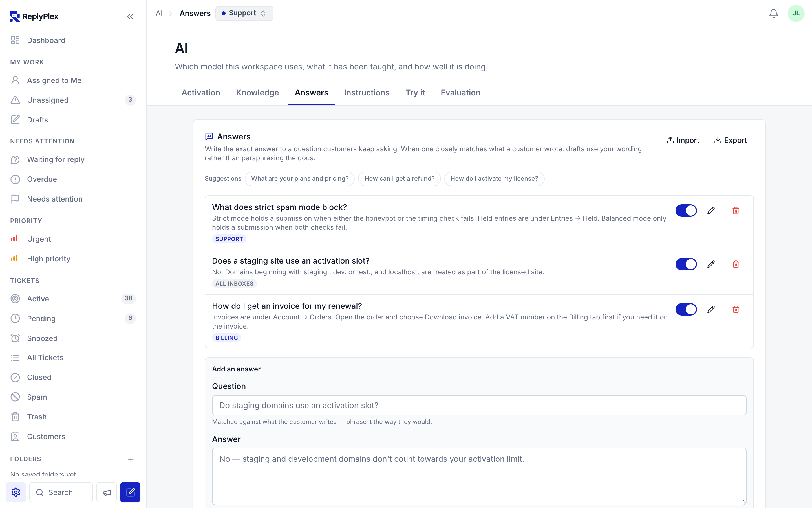This screenshot has height=508, width=812.
Task: Edit the staging site activation slot answer
Action: click(711, 264)
